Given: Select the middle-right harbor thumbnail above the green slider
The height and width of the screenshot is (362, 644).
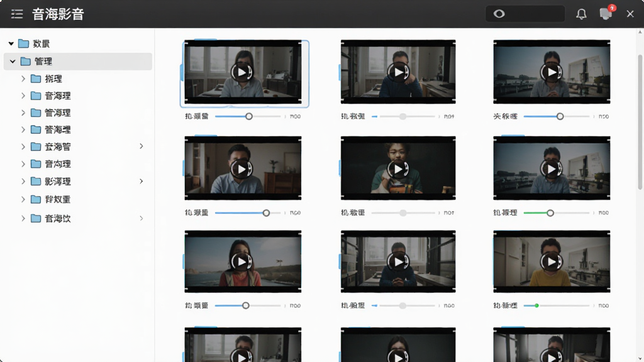Looking at the screenshot, I should point(552,168).
